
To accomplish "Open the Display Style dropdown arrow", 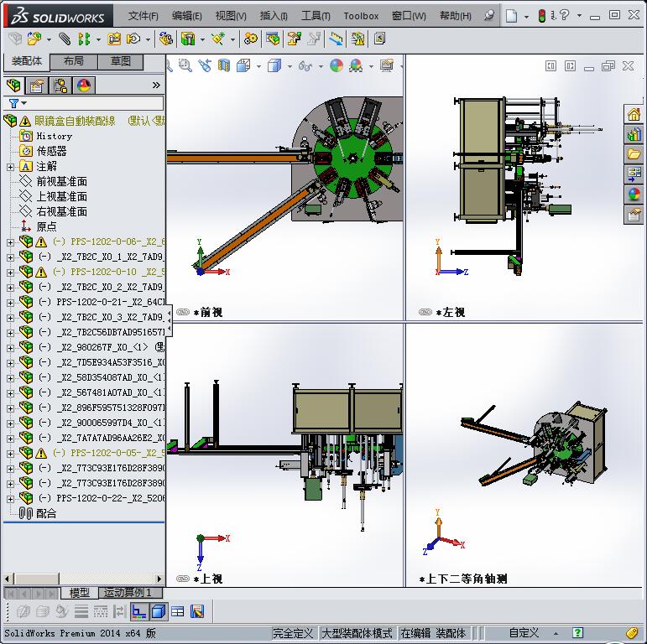I will point(290,66).
